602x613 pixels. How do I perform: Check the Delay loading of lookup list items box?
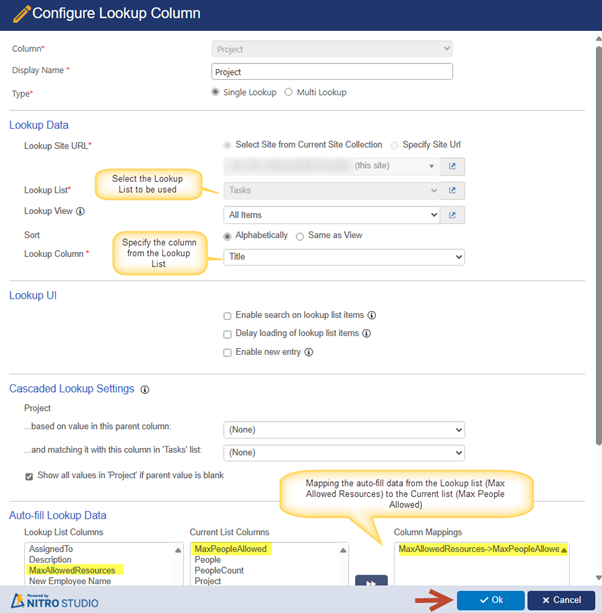tap(228, 334)
